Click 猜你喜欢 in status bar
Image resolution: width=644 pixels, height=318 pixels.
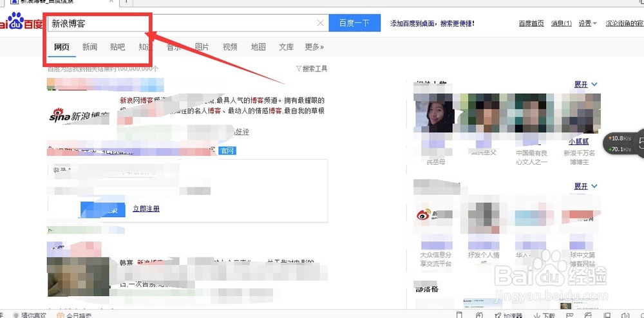click(x=30, y=315)
